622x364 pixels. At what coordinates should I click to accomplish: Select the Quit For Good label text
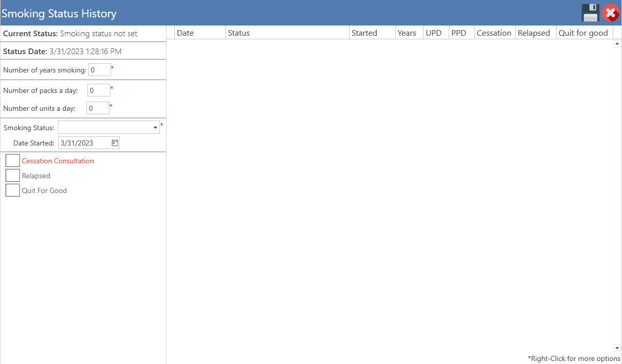44,190
